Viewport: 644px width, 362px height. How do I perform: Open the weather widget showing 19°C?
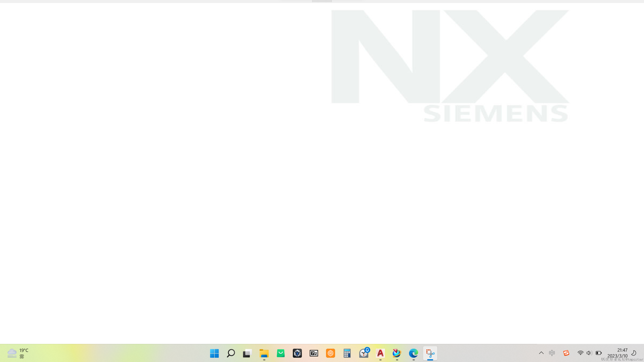(x=18, y=353)
